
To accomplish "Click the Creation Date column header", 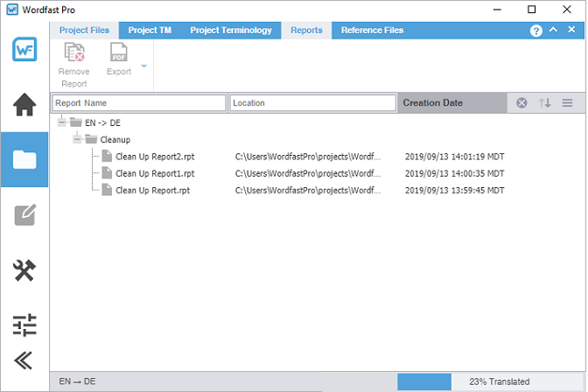I will tap(432, 103).
